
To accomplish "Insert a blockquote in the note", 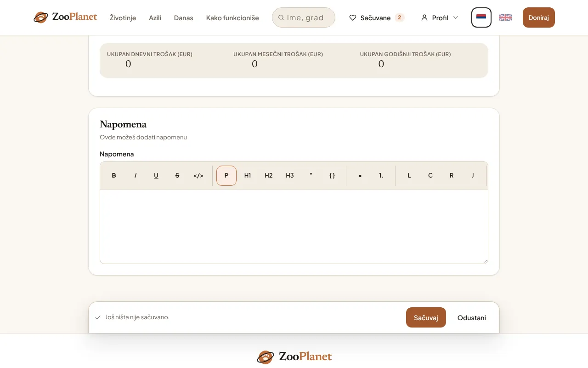I will click(x=311, y=176).
